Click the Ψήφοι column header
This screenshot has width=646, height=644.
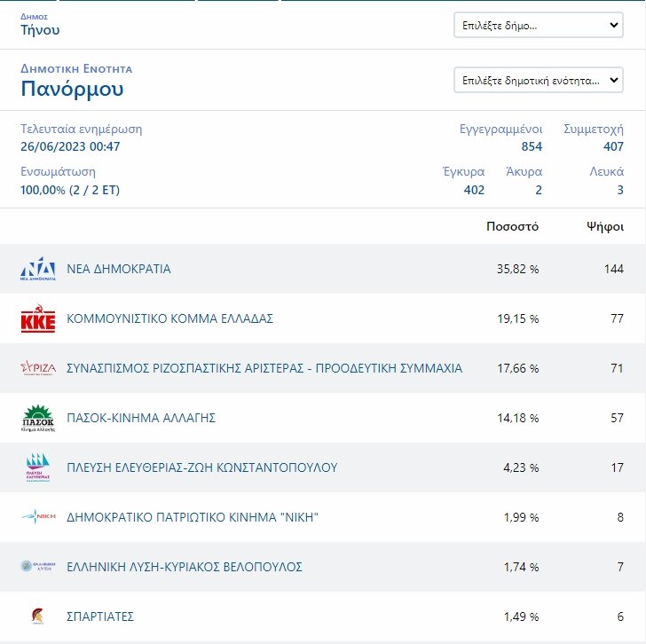[x=604, y=226]
